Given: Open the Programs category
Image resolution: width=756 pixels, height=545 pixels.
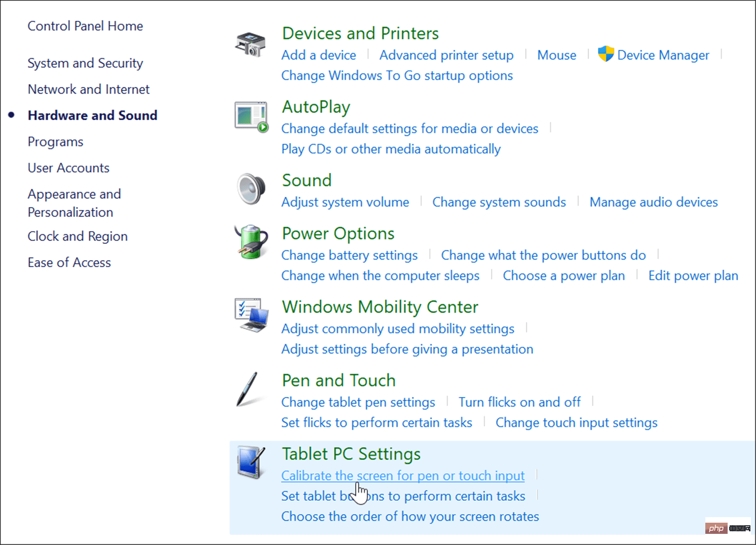Looking at the screenshot, I should (56, 142).
